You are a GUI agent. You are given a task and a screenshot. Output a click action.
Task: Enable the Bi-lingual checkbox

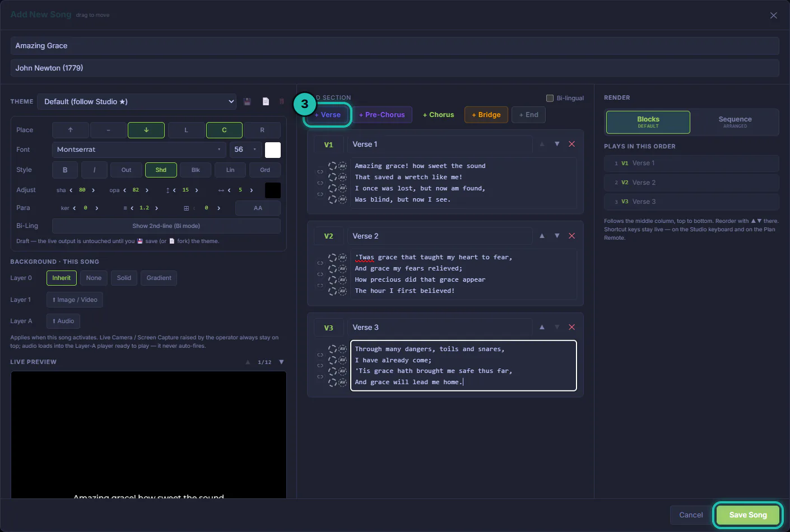pos(550,98)
